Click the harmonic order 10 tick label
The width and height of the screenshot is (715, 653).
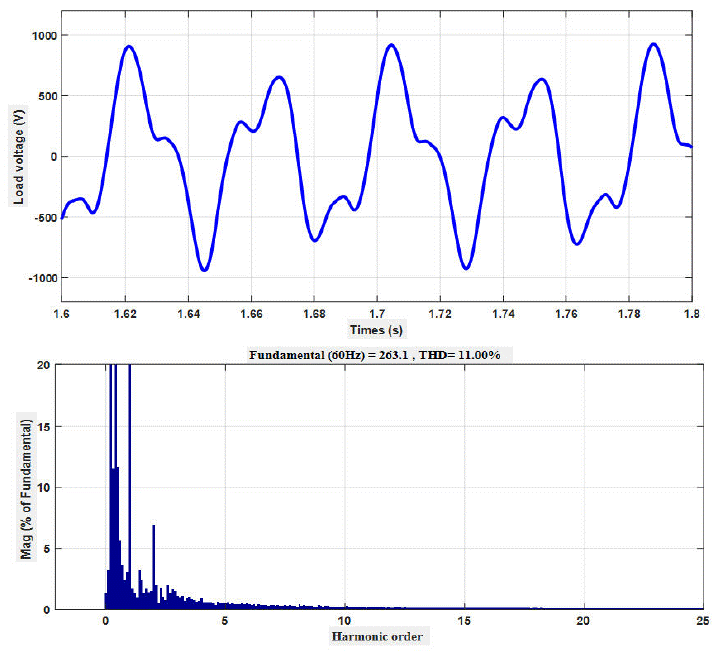(x=345, y=621)
